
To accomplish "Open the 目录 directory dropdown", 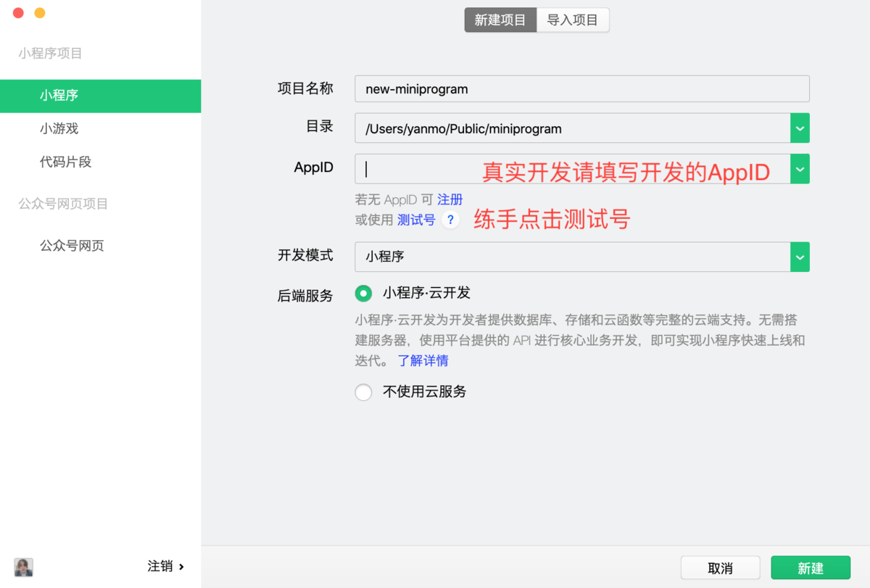I will tap(800, 128).
